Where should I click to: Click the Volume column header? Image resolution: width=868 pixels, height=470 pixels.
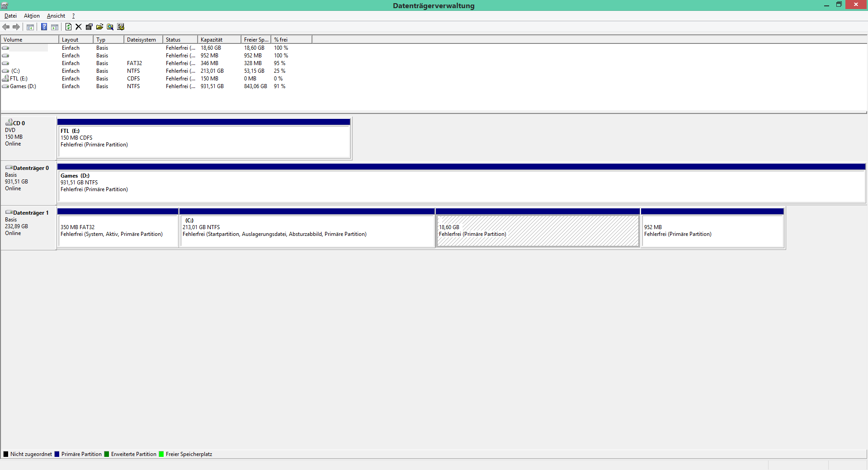(29, 40)
